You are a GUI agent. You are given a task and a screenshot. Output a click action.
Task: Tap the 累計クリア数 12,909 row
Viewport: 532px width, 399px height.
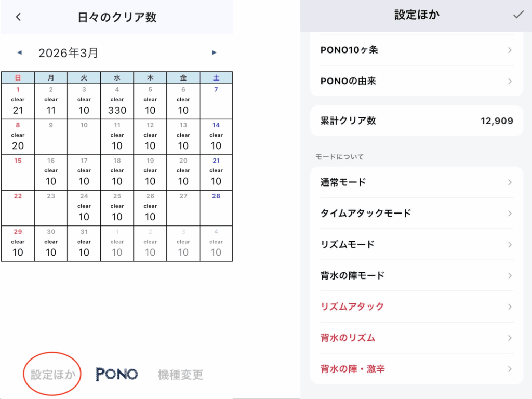tap(417, 121)
